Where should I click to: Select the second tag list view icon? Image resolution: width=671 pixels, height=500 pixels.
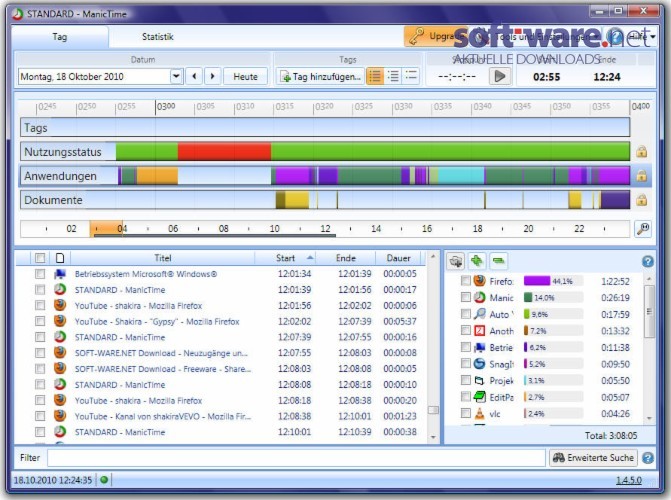click(x=393, y=77)
